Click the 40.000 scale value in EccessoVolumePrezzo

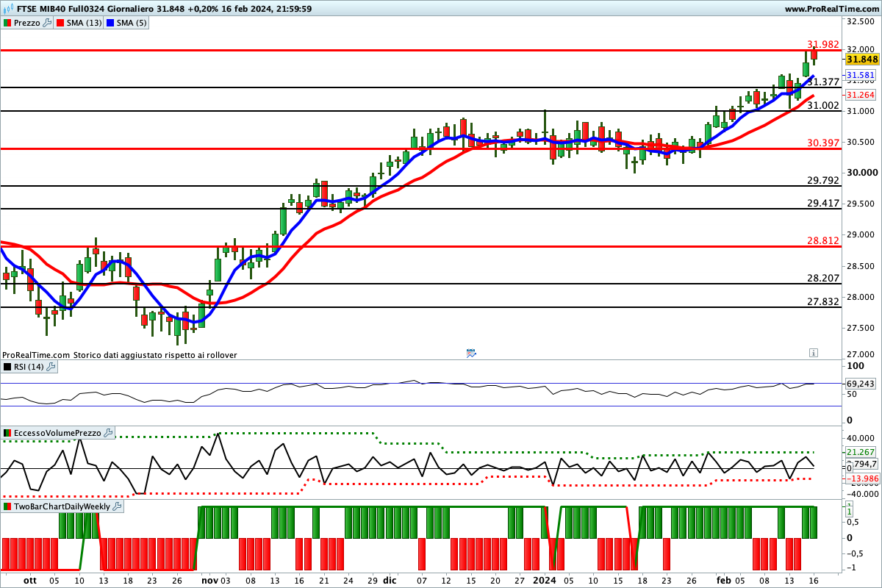[x=862, y=439]
